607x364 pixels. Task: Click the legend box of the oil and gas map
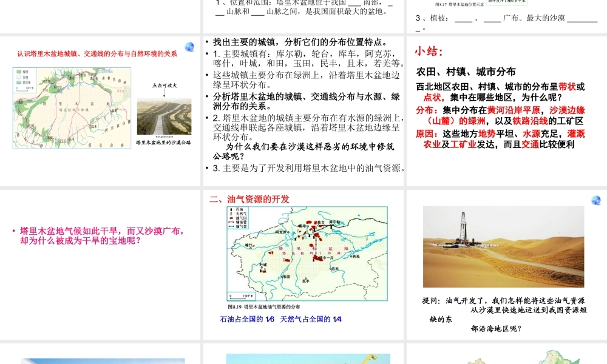point(238,218)
